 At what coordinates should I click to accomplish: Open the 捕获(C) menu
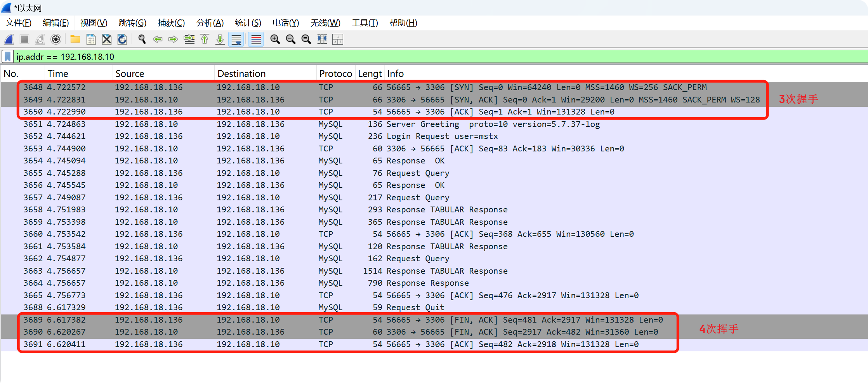tap(171, 23)
